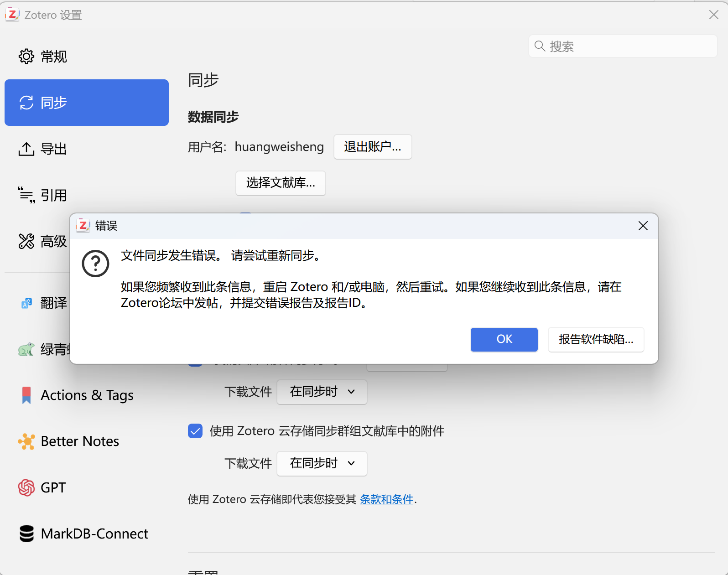The width and height of the screenshot is (728, 575).
Task: Switch to MarkDB-Connect pane
Action: click(87, 534)
